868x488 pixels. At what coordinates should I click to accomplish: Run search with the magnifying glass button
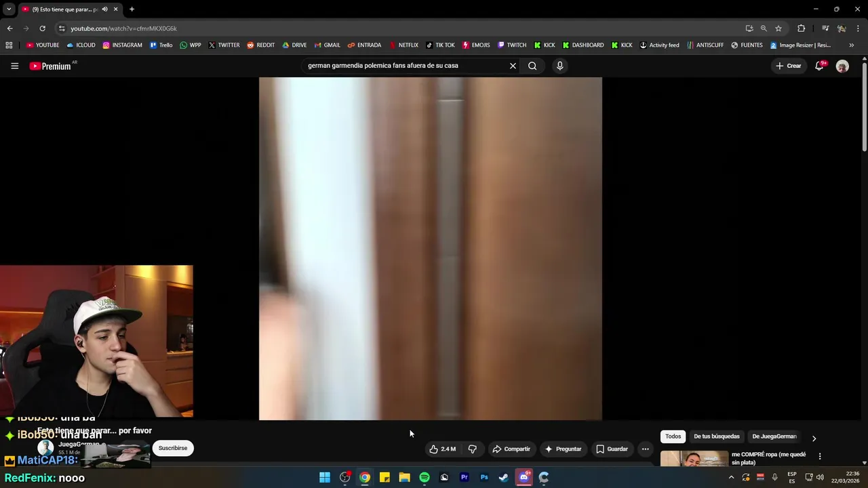[532, 66]
